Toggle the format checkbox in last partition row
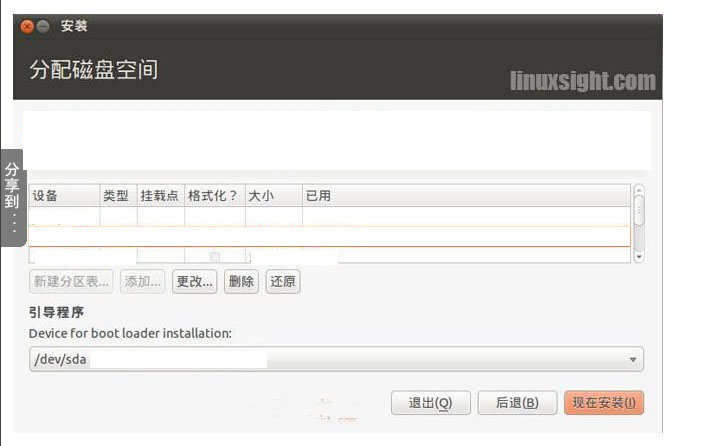Viewport: 710px width, 446px height. point(215,257)
